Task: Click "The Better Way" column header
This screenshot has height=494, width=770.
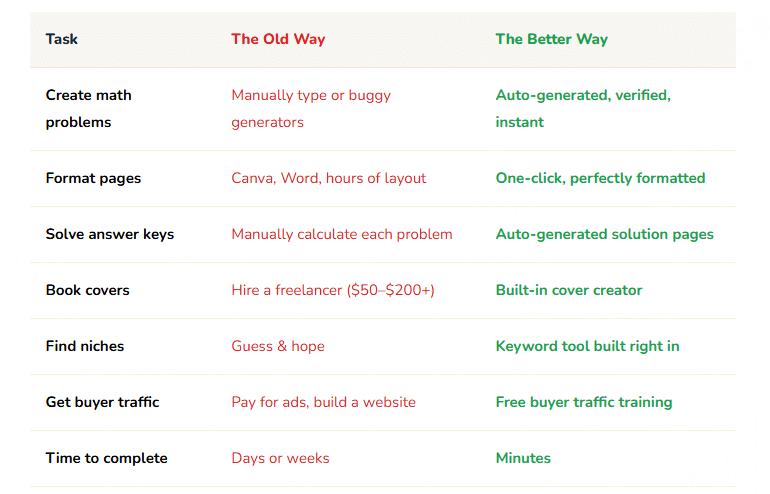Action: tap(551, 39)
